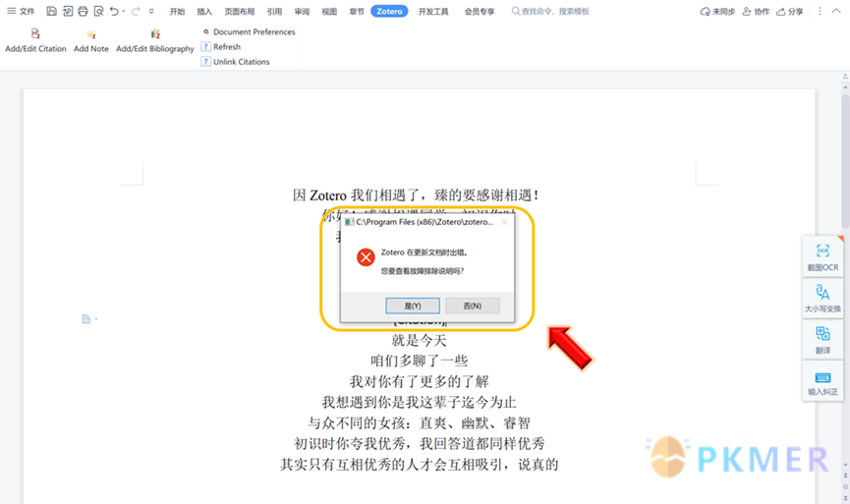Click the vertical scrollbar thumb
The image size is (850, 504).
click(x=845, y=161)
